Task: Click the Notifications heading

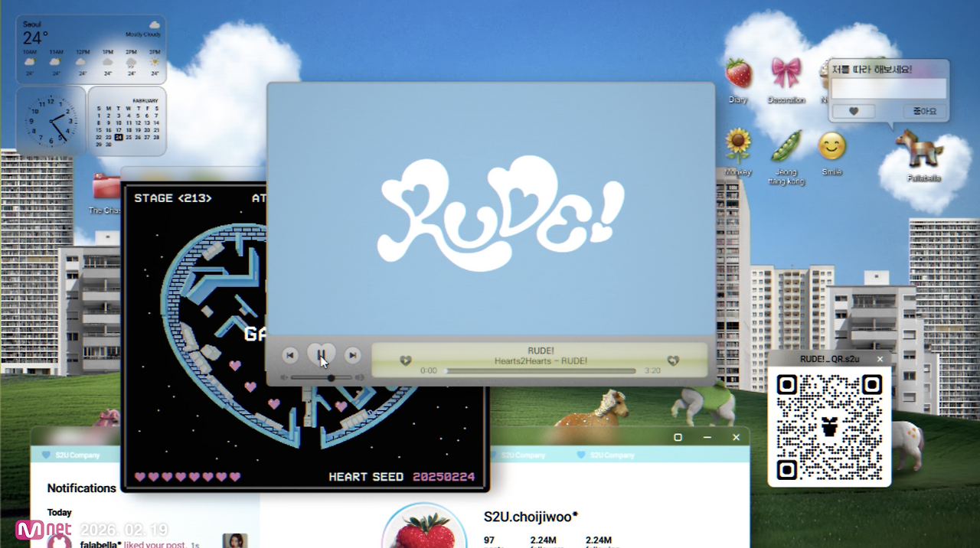Action: click(x=82, y=488)
